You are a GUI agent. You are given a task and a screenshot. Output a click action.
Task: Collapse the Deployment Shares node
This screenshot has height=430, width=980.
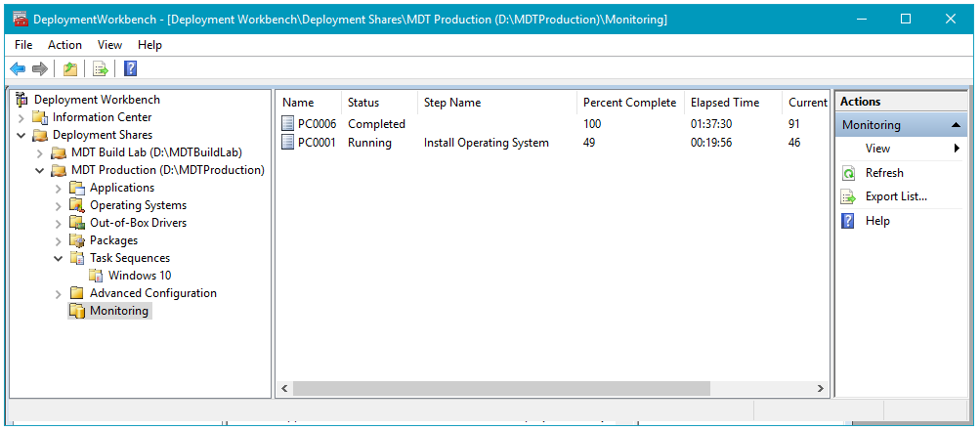tap(21, 135)
